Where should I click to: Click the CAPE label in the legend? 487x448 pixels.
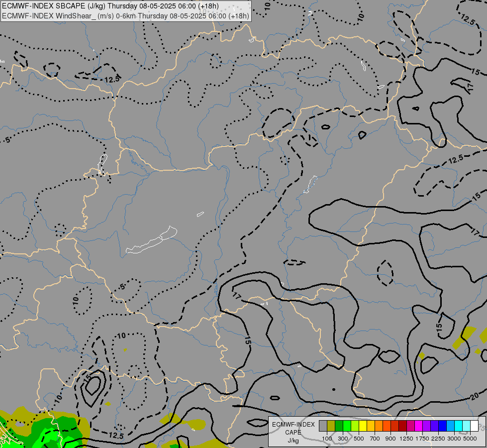click(x=293, y=433)
